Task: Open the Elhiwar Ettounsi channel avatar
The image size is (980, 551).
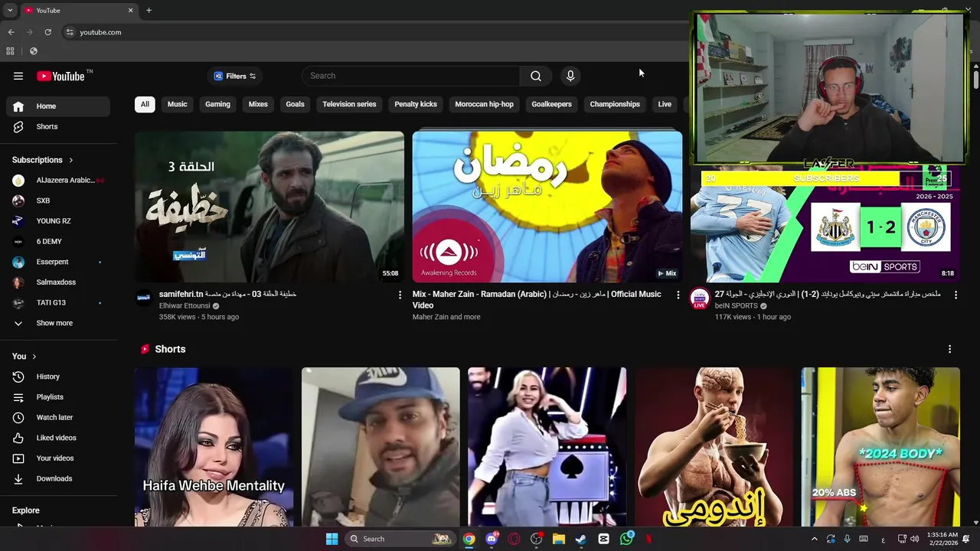Action: 144,298
